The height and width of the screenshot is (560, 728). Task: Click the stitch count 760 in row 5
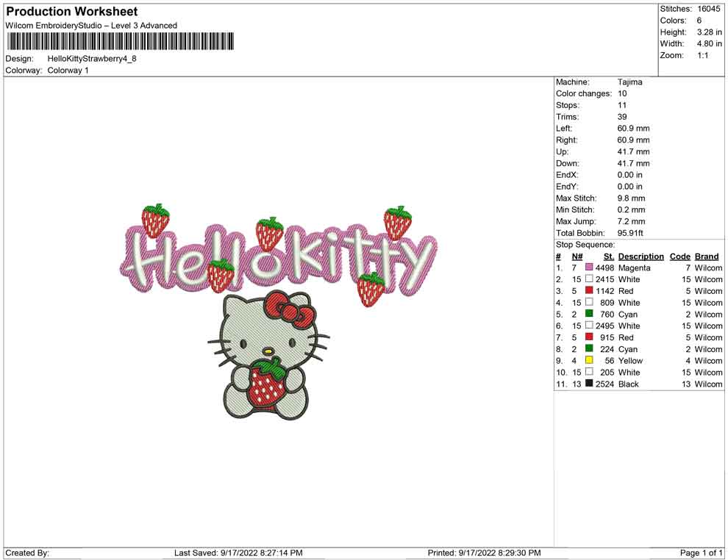click(x=607, y=314)
